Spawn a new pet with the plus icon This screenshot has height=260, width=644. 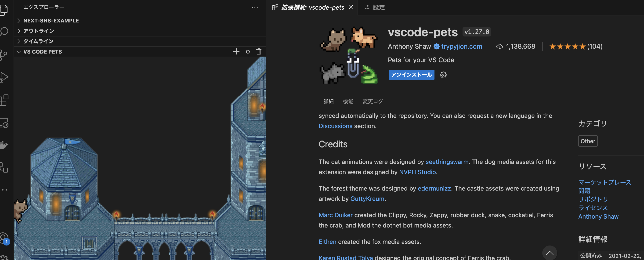point(236,51)
